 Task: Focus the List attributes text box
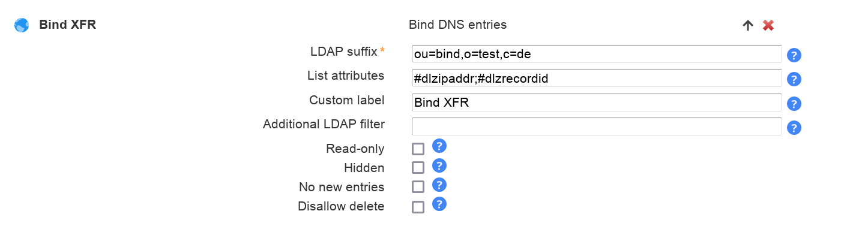click(x=596, y=78)
